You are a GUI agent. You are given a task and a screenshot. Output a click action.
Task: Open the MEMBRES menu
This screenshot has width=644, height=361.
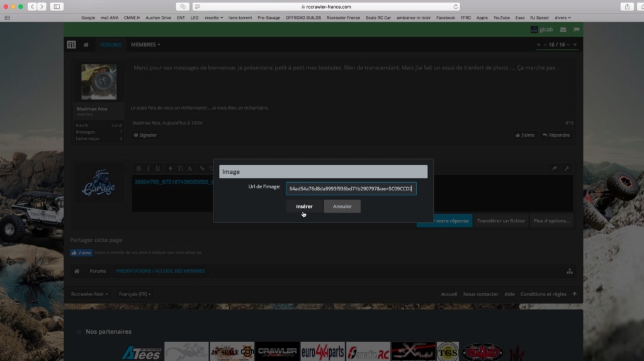click(x=145, y=45)
